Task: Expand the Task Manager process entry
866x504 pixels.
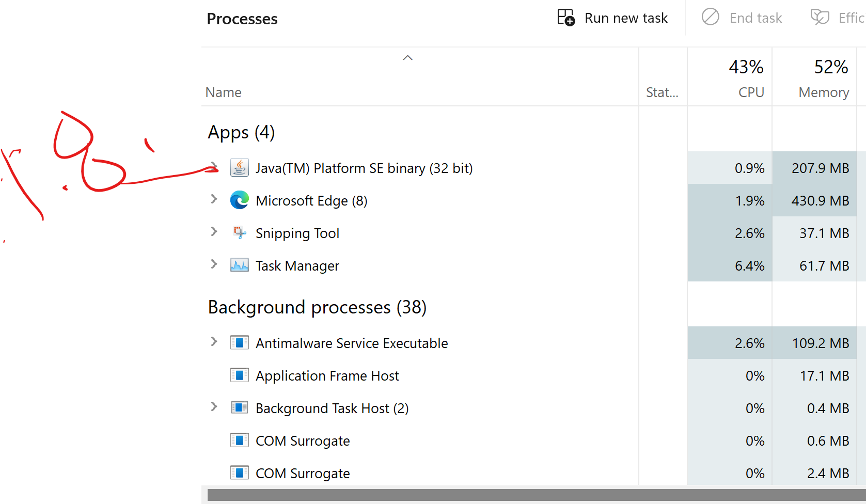Action: [x=214, y=264]
